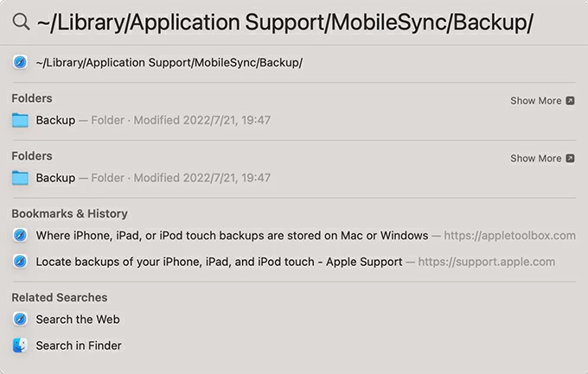Select the Backup folder name in the first Folders section

click(x=55, y=120)
